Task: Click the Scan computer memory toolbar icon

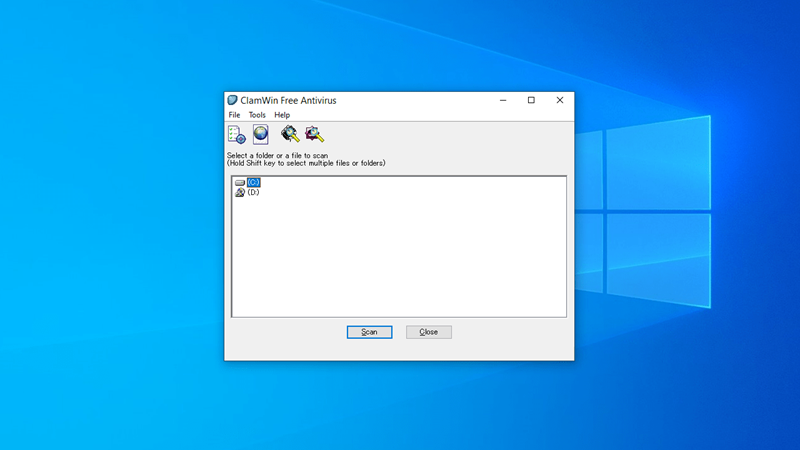Action: [290, 134]
